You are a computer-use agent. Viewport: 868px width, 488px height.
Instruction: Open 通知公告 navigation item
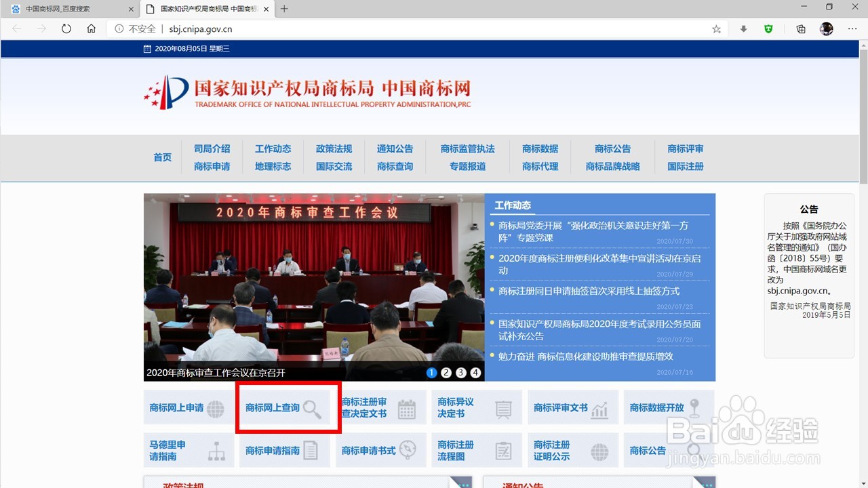[395, 148]
